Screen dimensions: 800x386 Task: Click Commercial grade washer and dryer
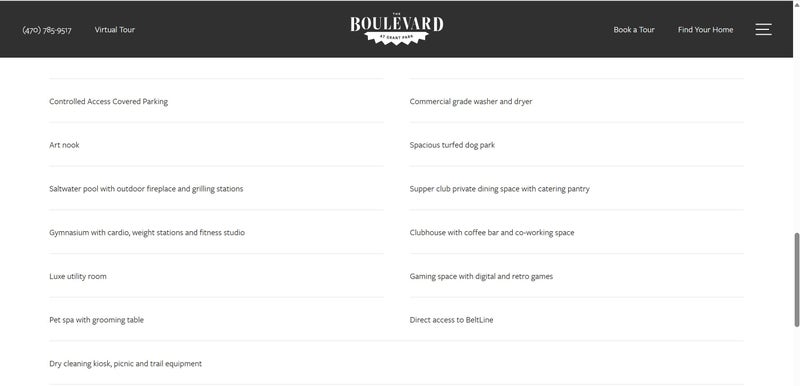pos(471,101)
